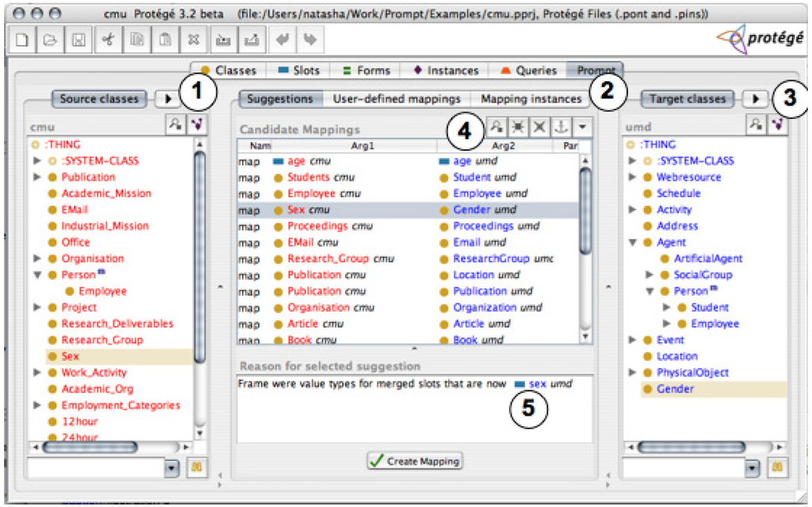
Task: Expand the Publication class in source tree
Action: pyautogui.click(x=37, y=177)
